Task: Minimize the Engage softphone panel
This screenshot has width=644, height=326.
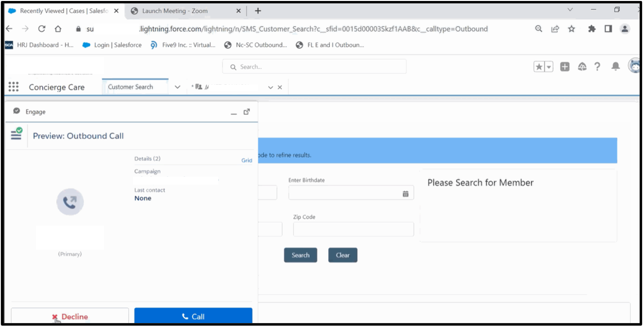Action: tap(234, 113)
